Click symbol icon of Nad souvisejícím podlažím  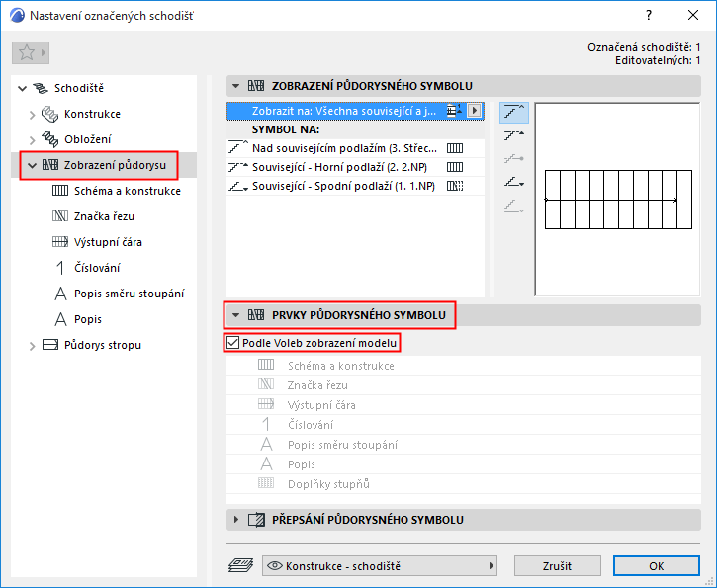point(455,148)
